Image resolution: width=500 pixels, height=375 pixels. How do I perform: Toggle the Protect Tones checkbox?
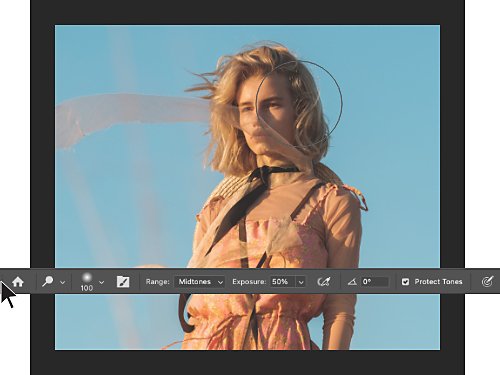(x=405, y=282)
